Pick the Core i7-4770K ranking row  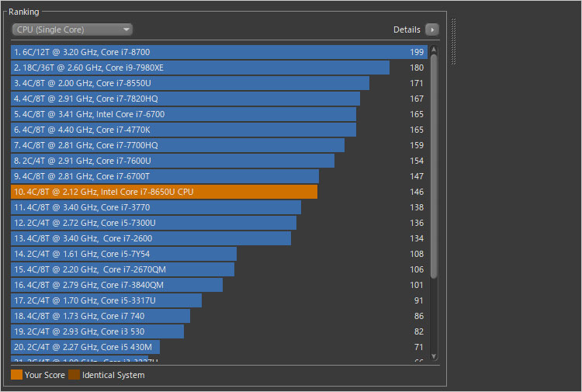tap(183, 130)
